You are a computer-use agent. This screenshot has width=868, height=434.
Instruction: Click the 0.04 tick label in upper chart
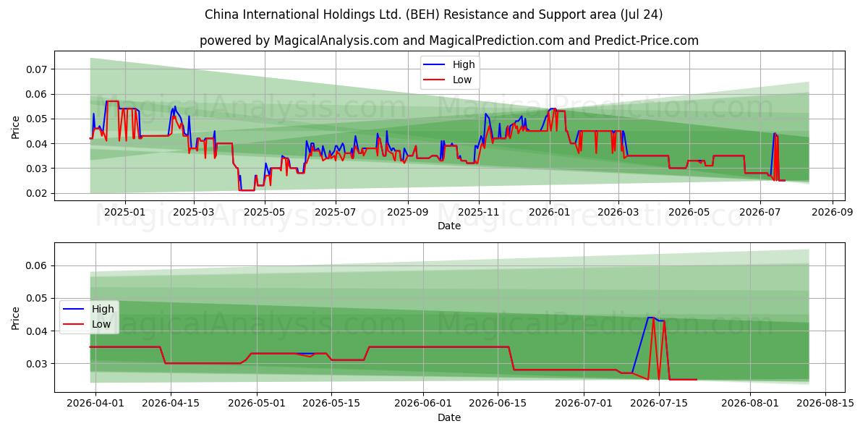pos(37,144)
